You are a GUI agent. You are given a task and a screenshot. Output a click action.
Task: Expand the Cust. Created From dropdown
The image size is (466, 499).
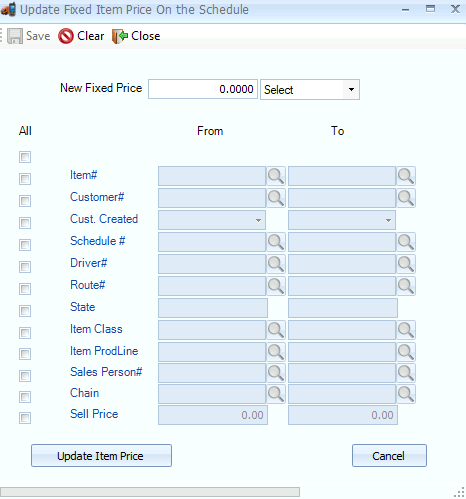[212, 220]
